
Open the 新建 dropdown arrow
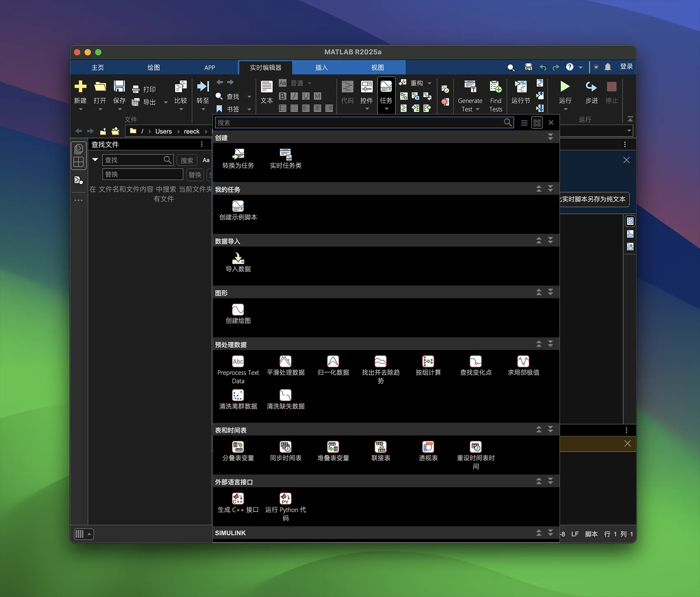click(x=80, y=109)
